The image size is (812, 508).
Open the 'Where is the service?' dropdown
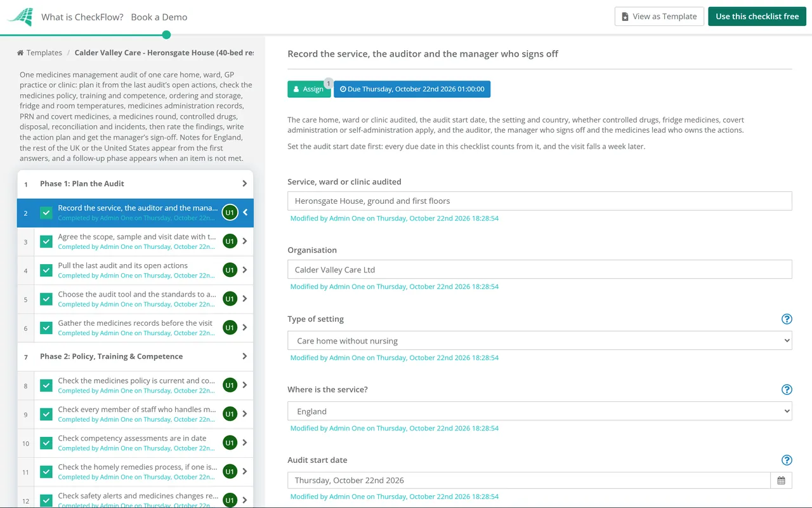pyautogui.click(x=540, y=411)
